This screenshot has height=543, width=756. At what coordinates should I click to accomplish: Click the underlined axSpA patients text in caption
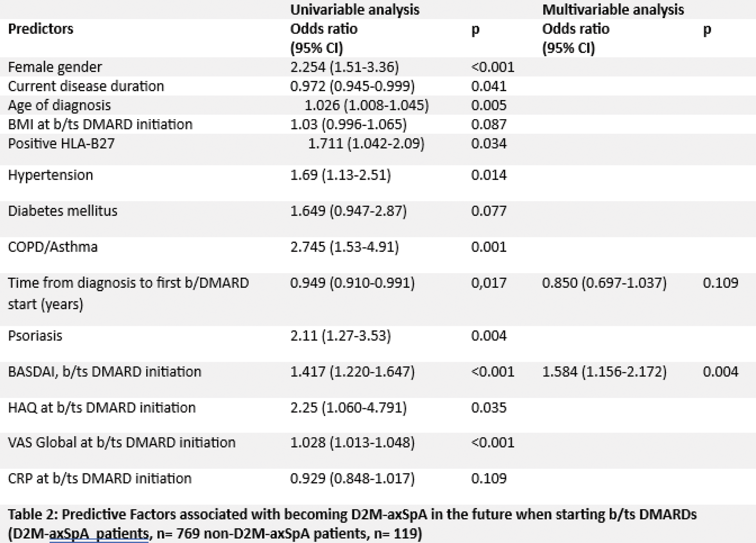click(99, 534)
